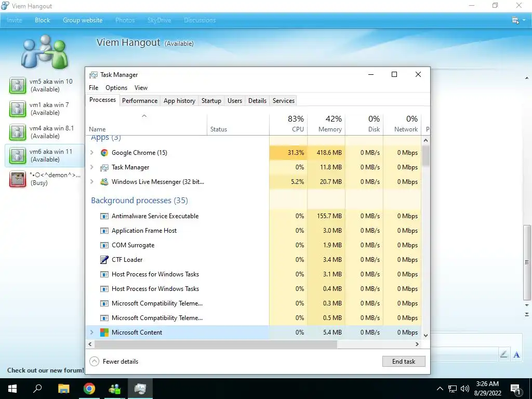Expand the Microsoft Content process entry

91,332
